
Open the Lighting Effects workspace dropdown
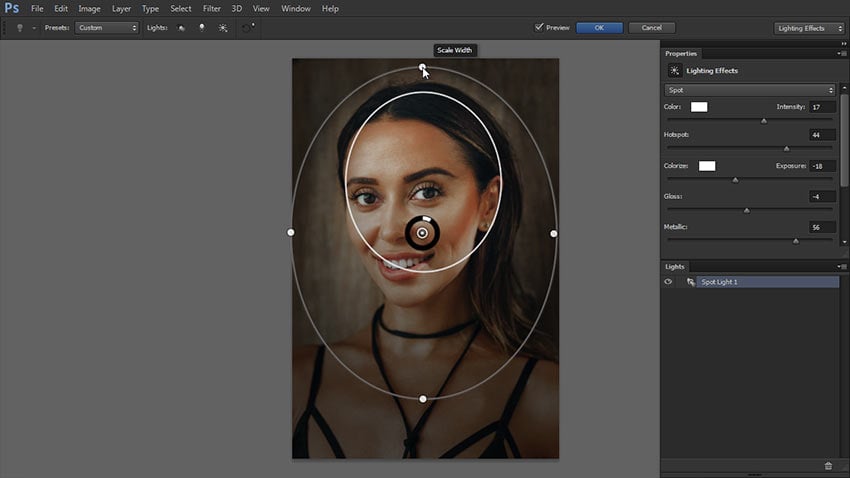click(808, 28)
